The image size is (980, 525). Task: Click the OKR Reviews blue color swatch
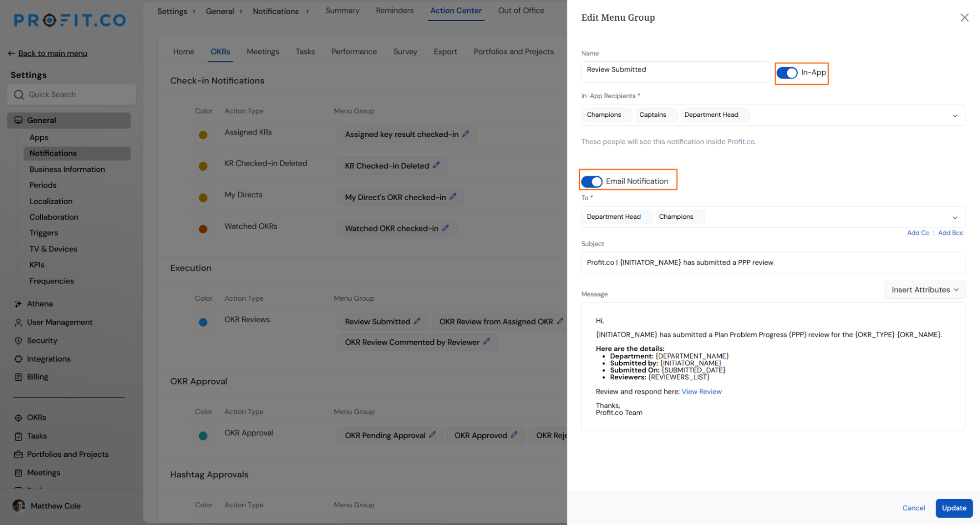[203, 322]
